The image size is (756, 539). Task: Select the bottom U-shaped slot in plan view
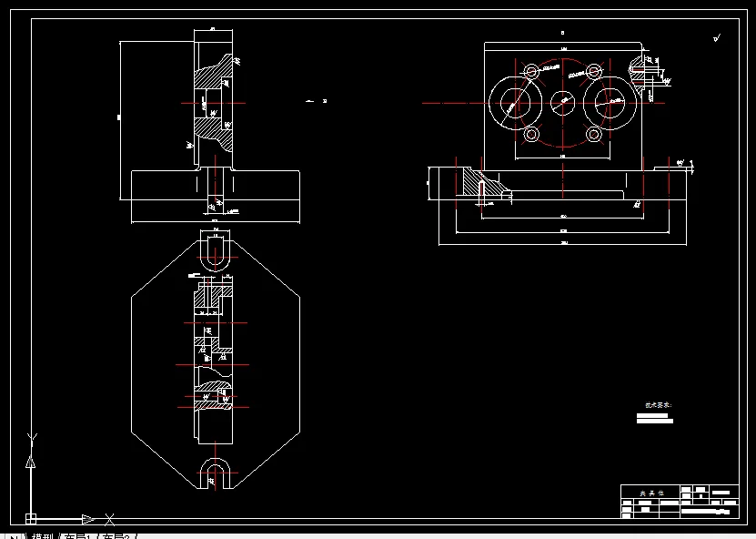215,473
